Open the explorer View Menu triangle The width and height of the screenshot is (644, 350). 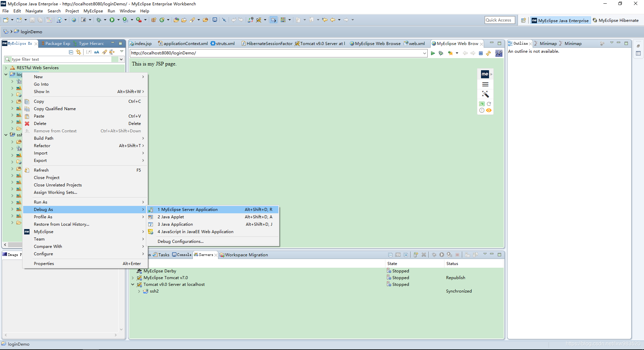pyautogui.click(x=121, y=52)
